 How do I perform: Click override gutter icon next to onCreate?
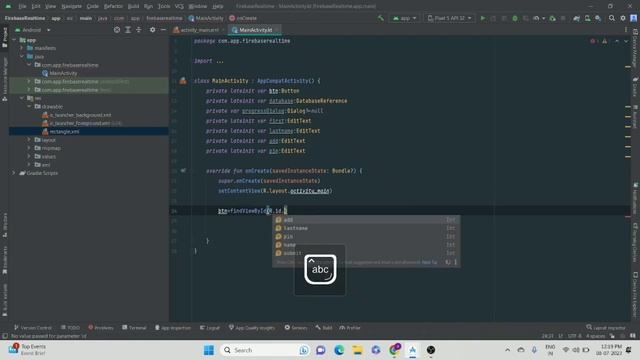(x=183, y=171)
